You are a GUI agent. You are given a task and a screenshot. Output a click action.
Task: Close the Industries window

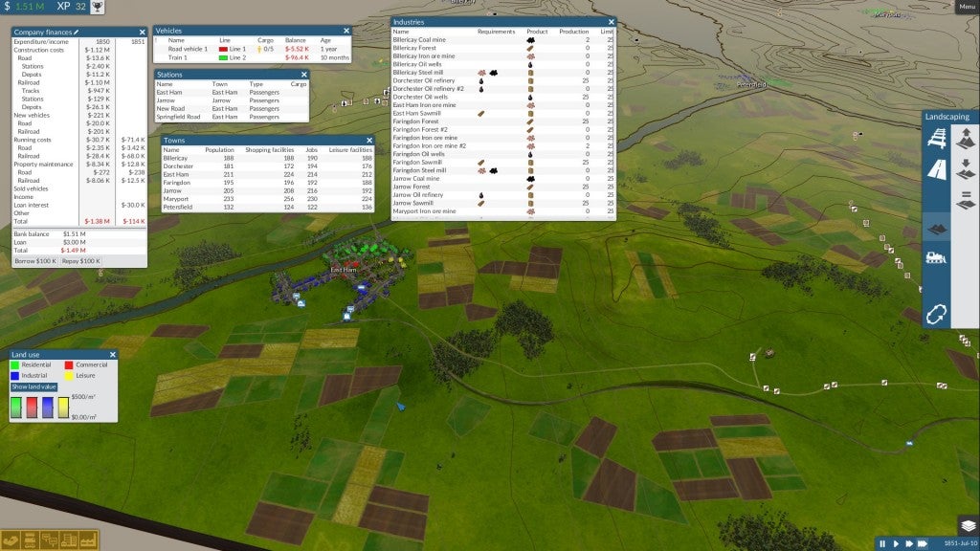click(609, 21)
